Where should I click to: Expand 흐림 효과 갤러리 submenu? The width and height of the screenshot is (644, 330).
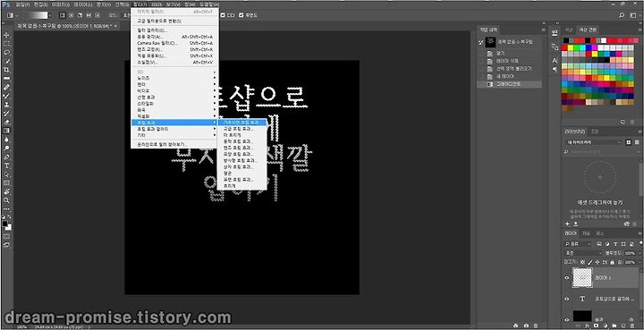tap(175, 129)
